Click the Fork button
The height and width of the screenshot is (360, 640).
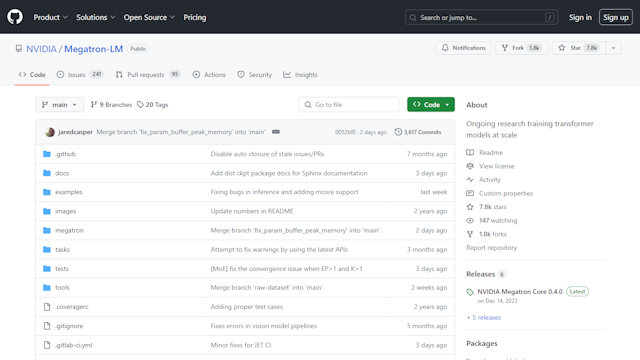[x=522, y=48]
